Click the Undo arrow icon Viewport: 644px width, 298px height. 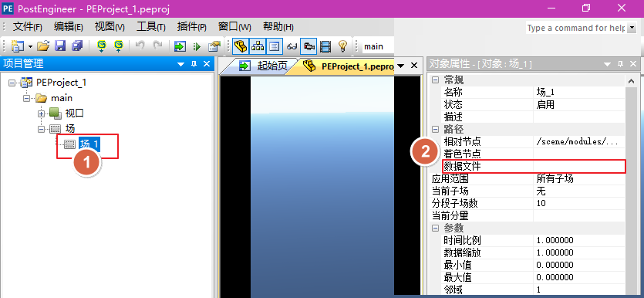[x=140, y=46]
